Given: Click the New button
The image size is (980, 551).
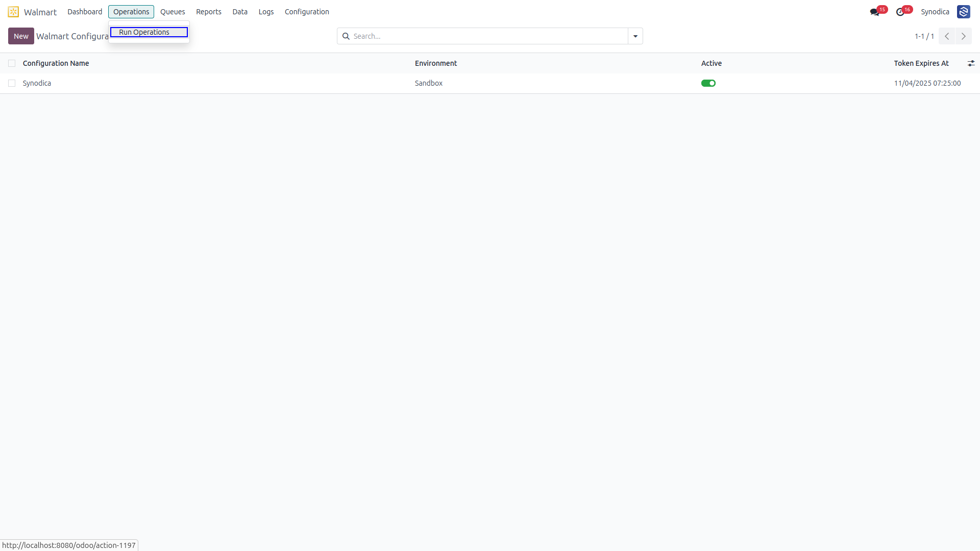Looking at the screenshot, I should pos(21,36).
